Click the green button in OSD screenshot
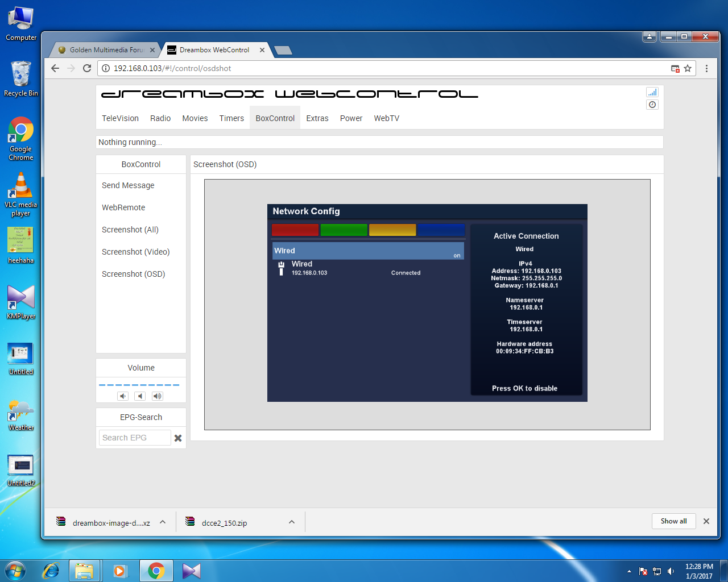 click(x=344, y=230)
